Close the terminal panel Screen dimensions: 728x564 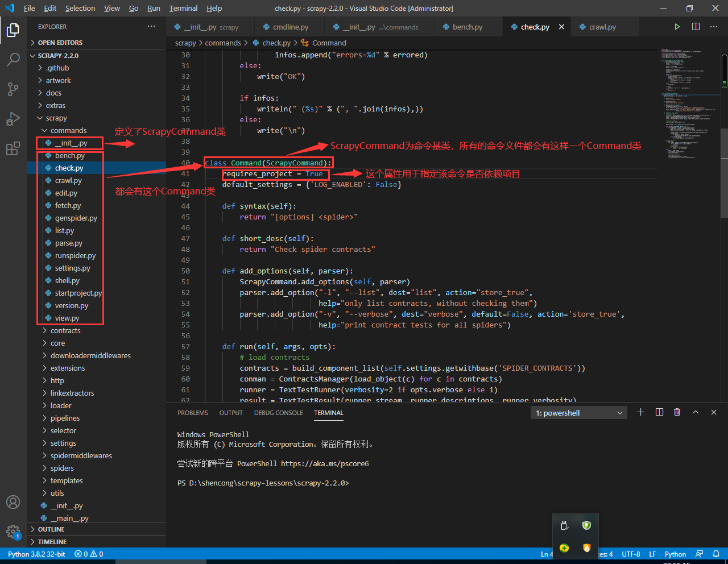click(714, 412)
